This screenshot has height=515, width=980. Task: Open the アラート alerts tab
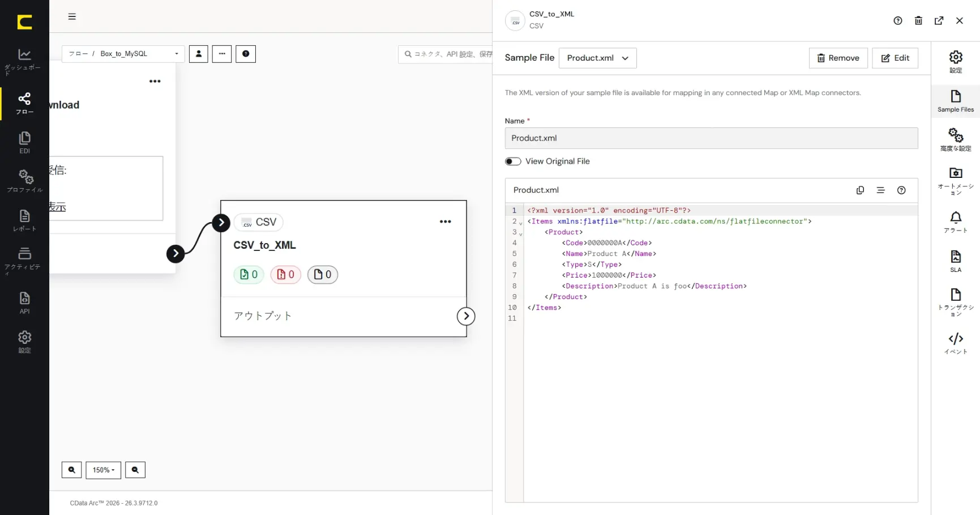point(956,222)
